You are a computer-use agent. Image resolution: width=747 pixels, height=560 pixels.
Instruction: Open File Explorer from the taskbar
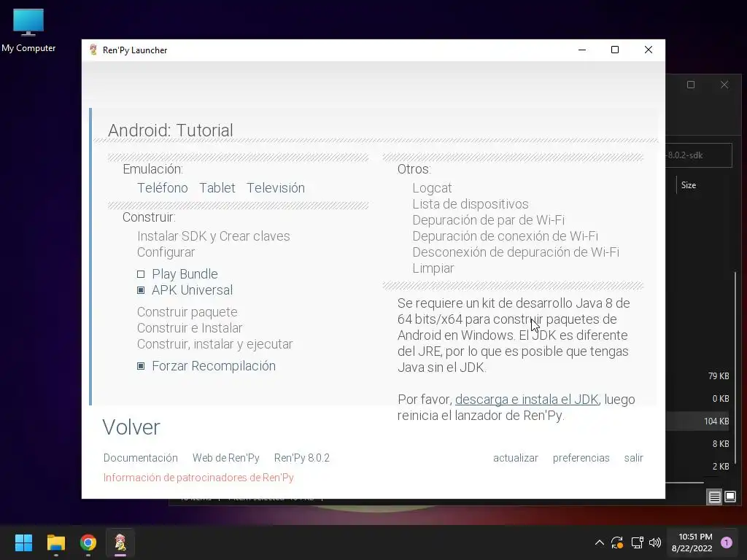coord(55,542)
